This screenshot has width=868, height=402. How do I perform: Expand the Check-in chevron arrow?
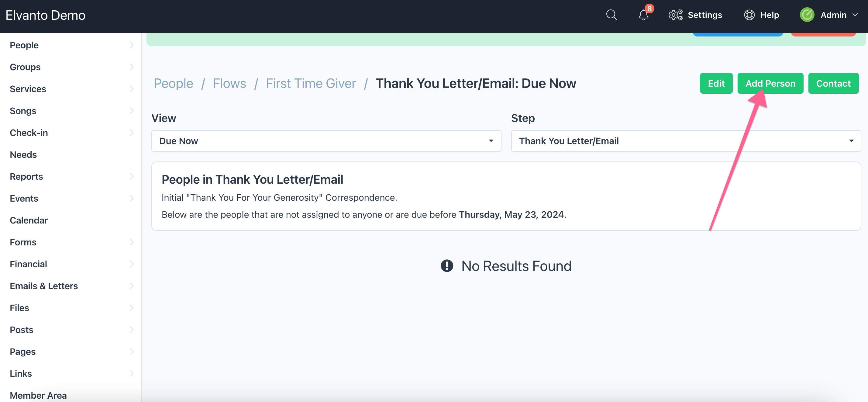tap(131, 133)
